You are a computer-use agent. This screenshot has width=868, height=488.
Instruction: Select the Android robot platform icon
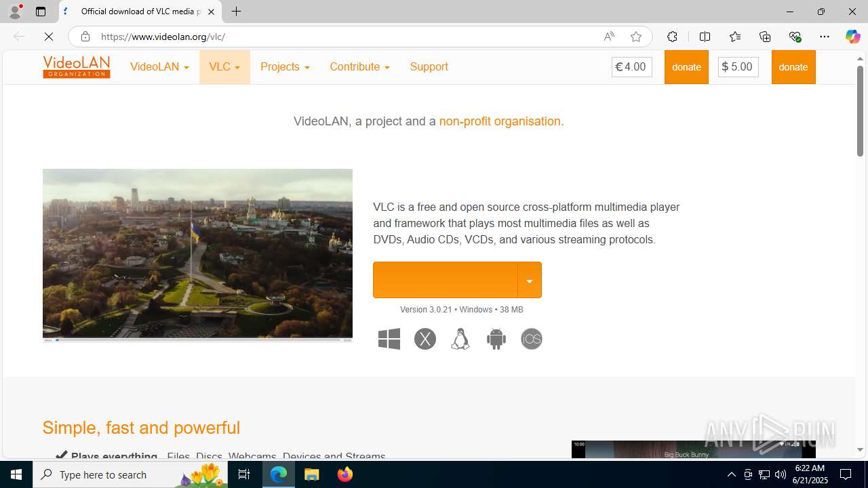click(x=496, y=339)
